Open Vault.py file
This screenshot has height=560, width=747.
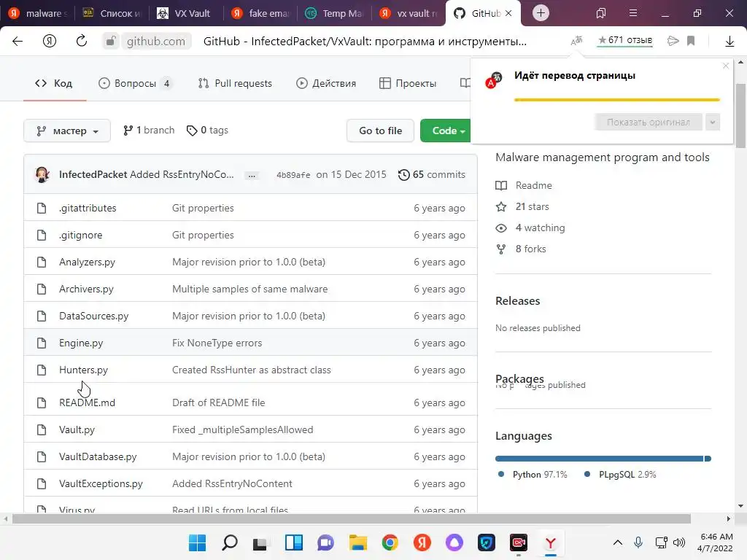pos(77,430)
